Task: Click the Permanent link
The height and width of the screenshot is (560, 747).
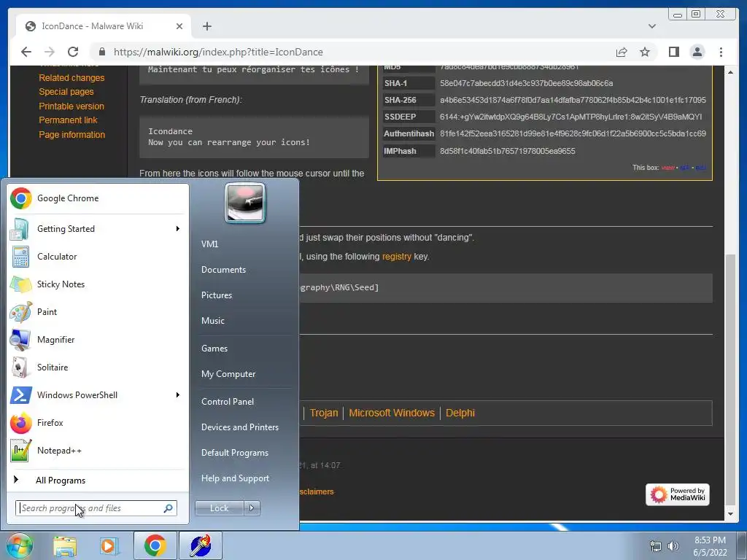Action: click(x=68, y=120)
